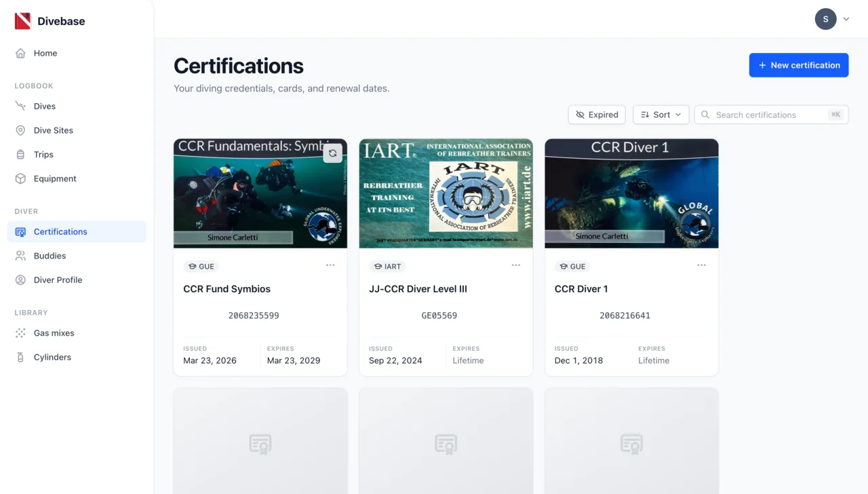
Task: Click the Buddies people icon
Action: 20,256
